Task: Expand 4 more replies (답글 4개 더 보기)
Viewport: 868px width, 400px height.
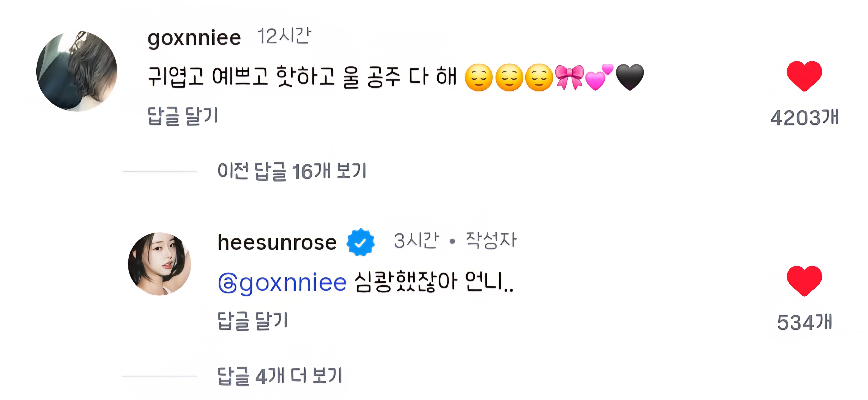Action: pos(280,376)
